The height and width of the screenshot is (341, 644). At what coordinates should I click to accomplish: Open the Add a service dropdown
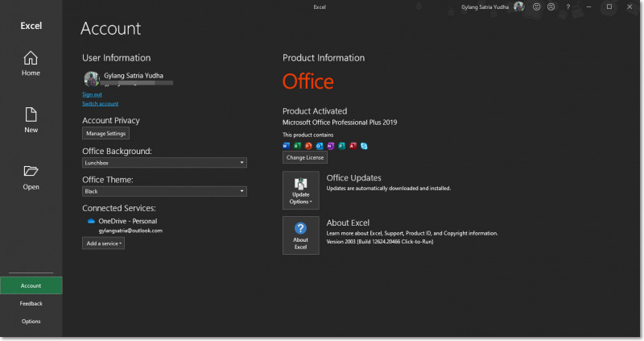pyautogui.click(x=103, y=243)
